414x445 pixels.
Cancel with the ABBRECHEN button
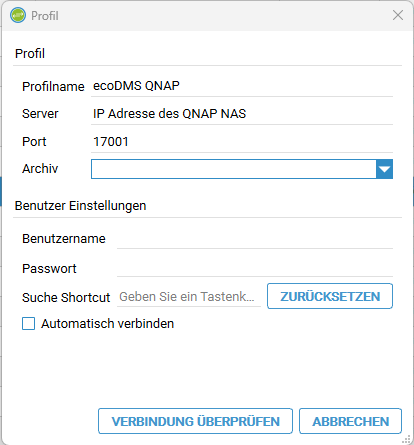(x=350, y=421)
